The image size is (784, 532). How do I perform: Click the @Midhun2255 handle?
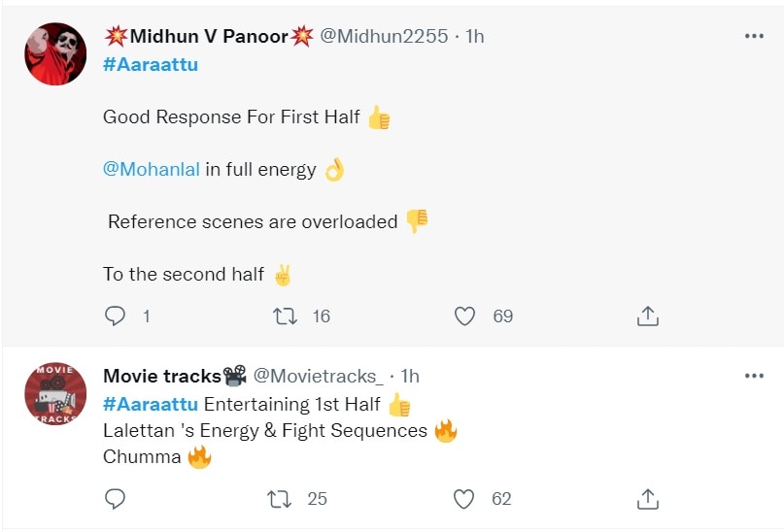pos(384,36)
